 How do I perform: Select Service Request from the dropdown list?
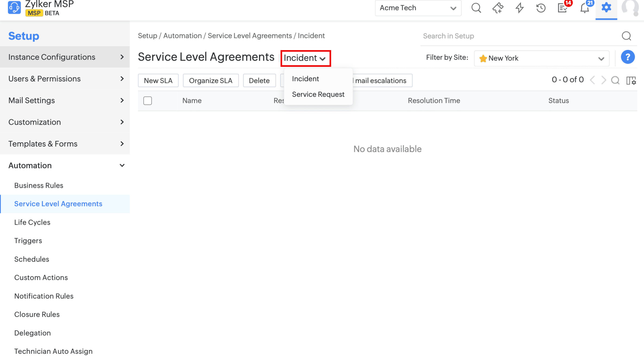coord(318,94)
